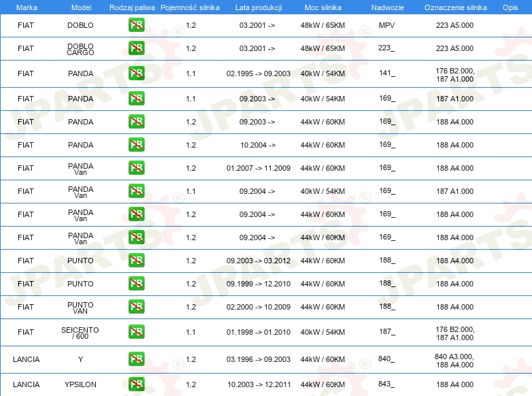
Task: Click the Opis column header
Action: pyautogui.click(x=510, y=7)
